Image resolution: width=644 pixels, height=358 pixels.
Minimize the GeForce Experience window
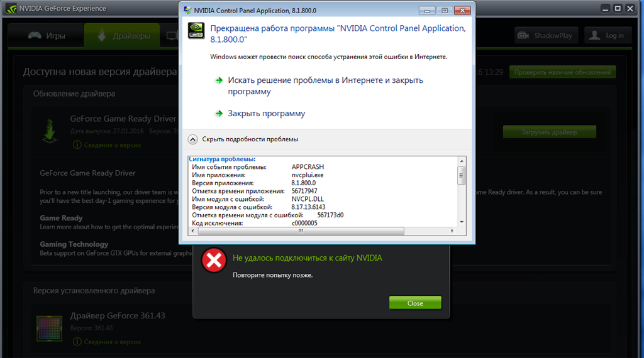tap(605, 8)
